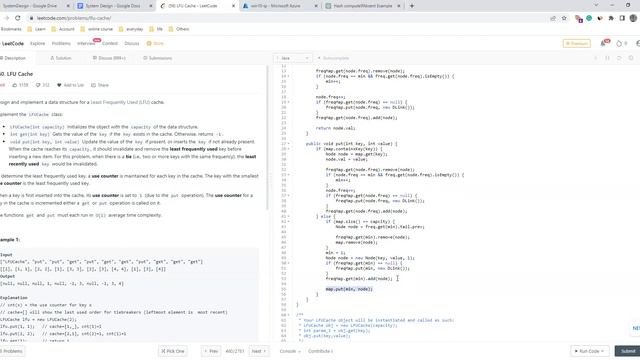
Task: Click the highlighted map.put(min, node) code line
Action: [x=349, y=289]
